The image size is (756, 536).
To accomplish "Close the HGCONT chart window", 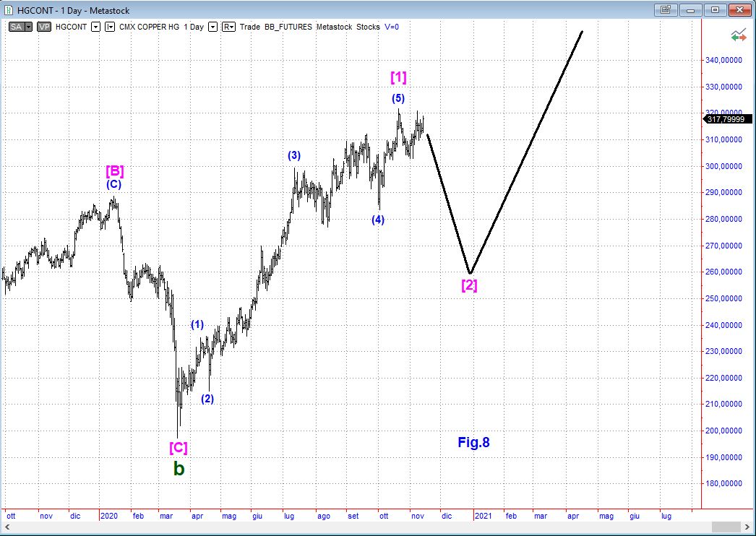I will coord(739,9).
